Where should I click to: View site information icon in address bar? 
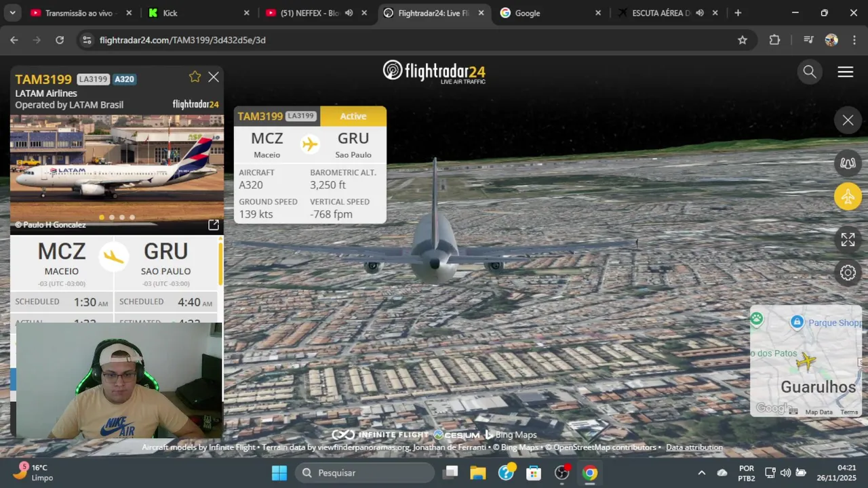pos(87,40)
